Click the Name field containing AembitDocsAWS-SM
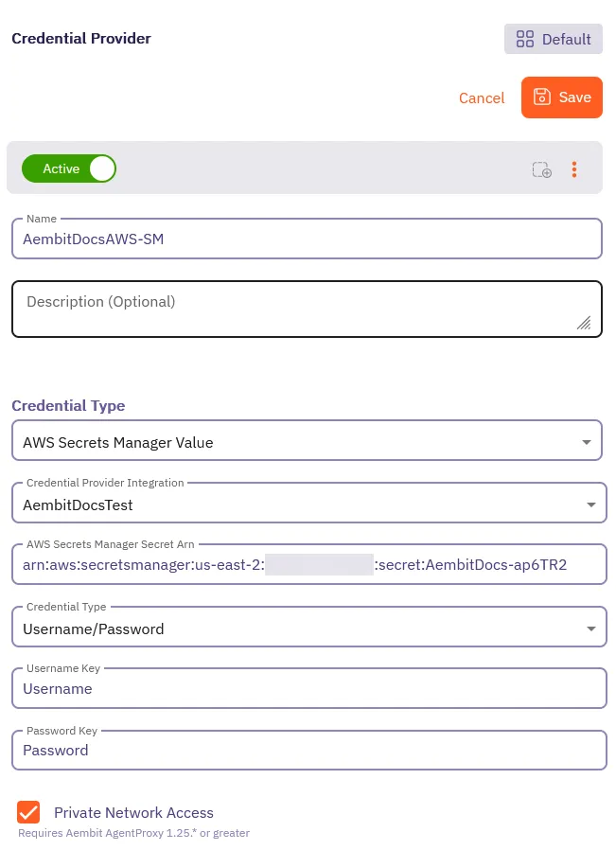This screenshot has width=616, height=850. coord(307,239)
